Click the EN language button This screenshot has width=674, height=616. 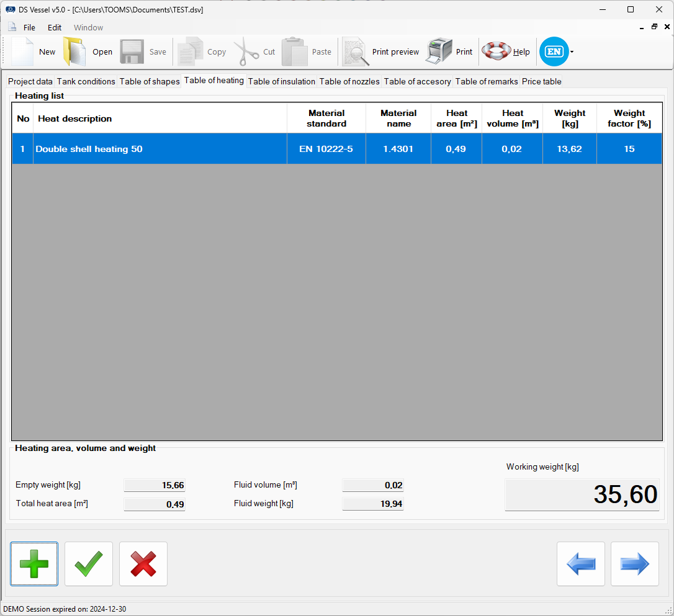click(x=554, y=51)
